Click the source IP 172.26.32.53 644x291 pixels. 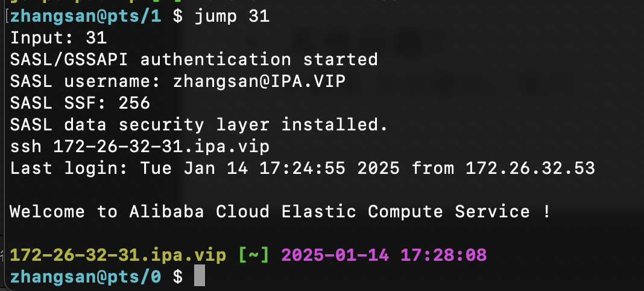coord(530,168)
